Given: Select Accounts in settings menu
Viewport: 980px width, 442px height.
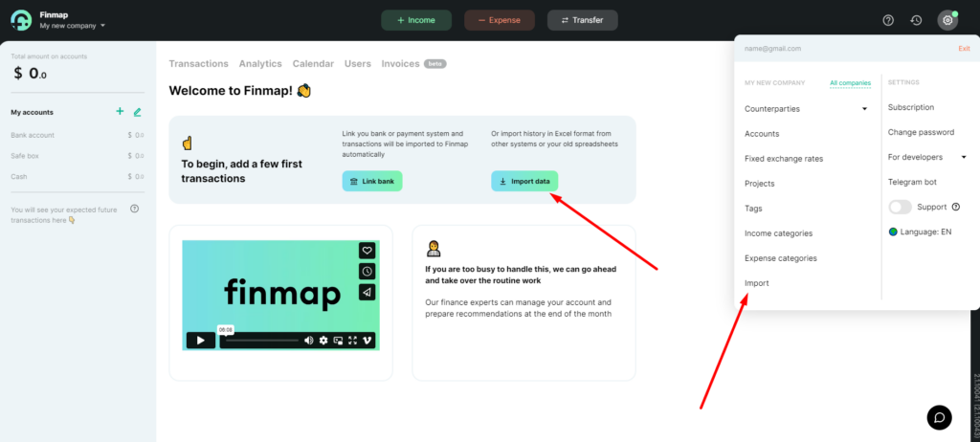Looking at the screenshot, I should pyautogui.click(x=762, y=134).
